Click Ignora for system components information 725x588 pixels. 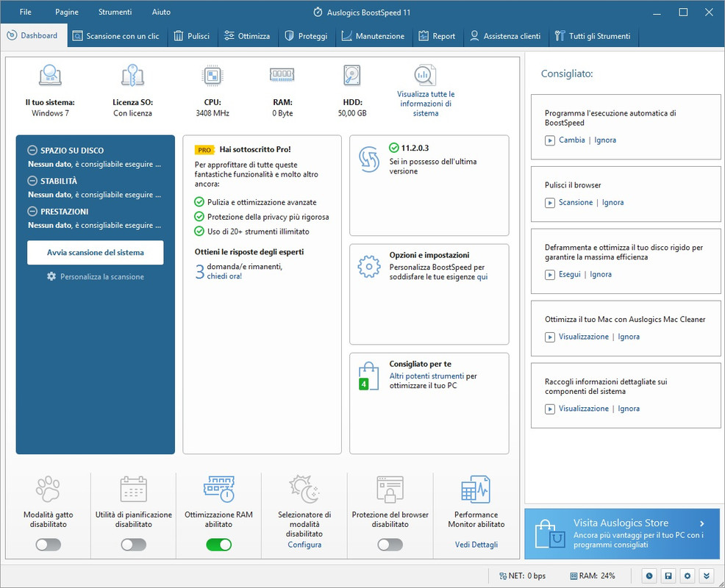pos(629,409)
